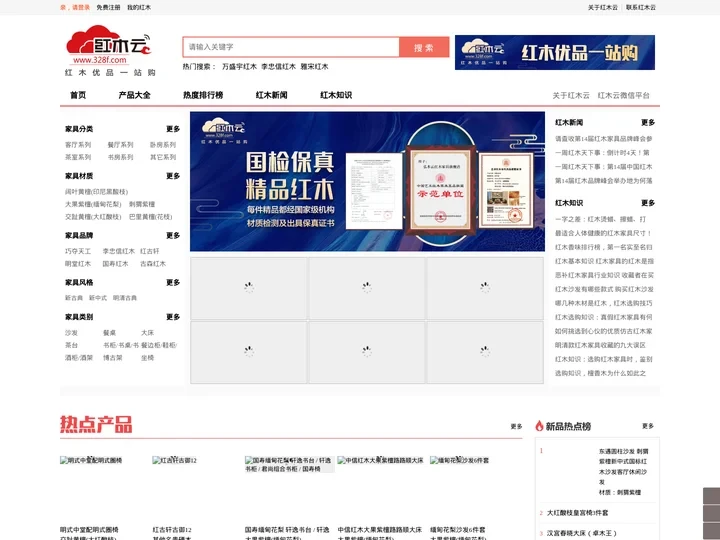Click inside the keyword search box
The height and width of the screenshot is (540, 720).
point(291,47)
